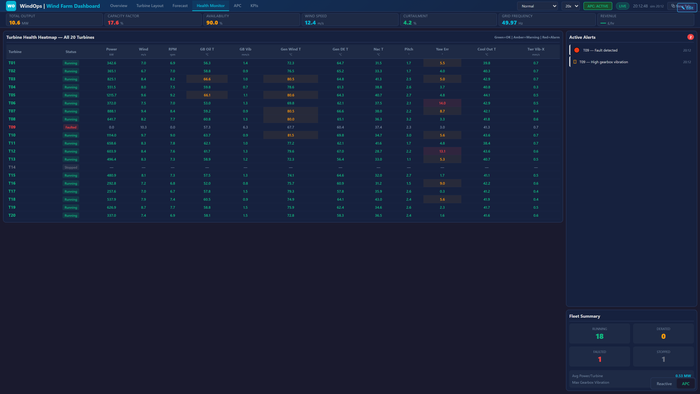Click T10 amber generator winding temp cell
The image size is (700, 394).
[291, 135]
